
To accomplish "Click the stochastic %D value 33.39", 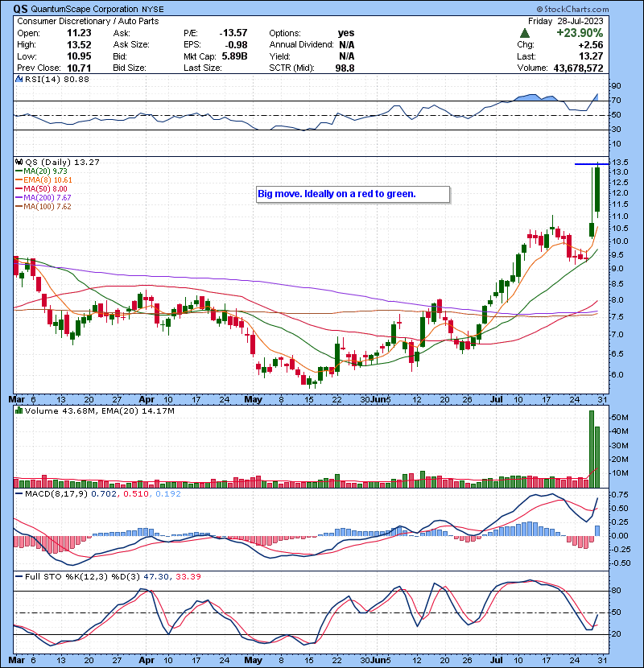I will (x=188, y=576).
